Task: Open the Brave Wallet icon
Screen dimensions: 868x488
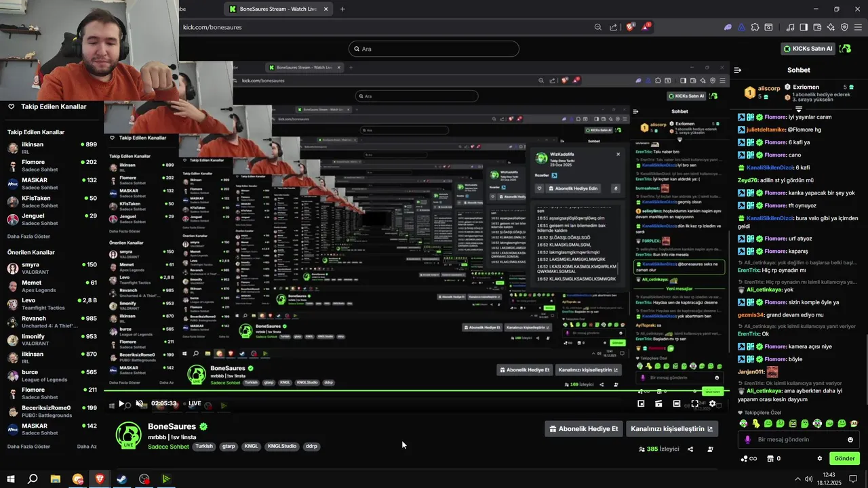Action: 817,27
